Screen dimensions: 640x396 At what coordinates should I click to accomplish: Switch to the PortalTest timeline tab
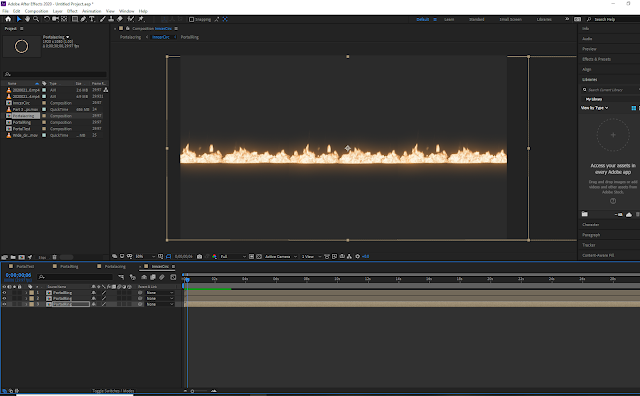pos(25,266)
